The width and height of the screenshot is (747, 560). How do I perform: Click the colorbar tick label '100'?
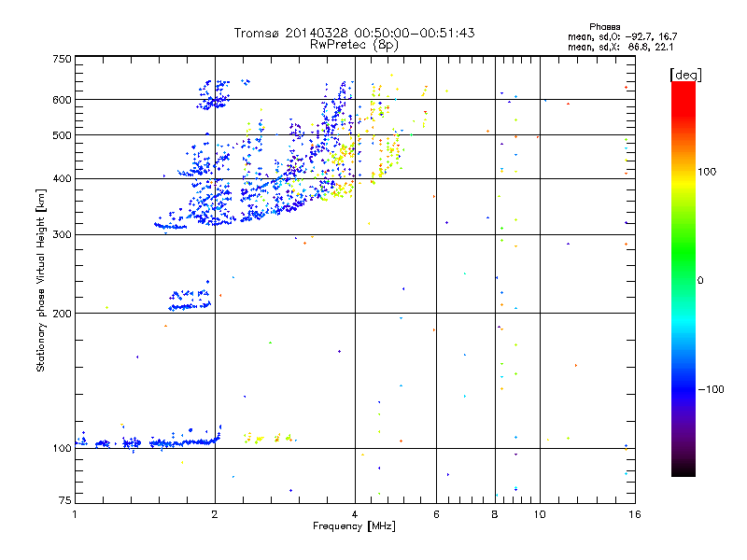707,172
